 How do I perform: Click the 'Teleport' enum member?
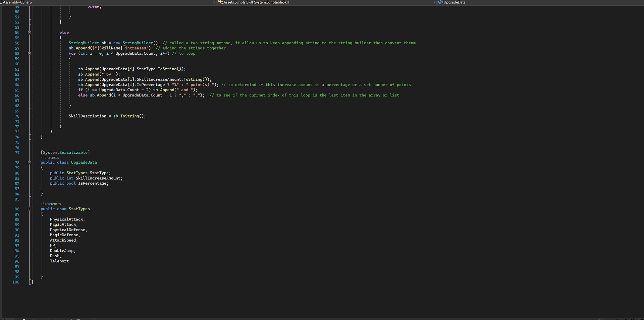[59, 261]
